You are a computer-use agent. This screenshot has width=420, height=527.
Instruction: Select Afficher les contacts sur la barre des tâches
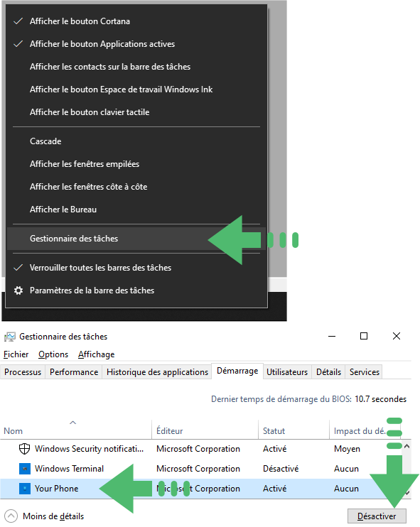(137, 67)
